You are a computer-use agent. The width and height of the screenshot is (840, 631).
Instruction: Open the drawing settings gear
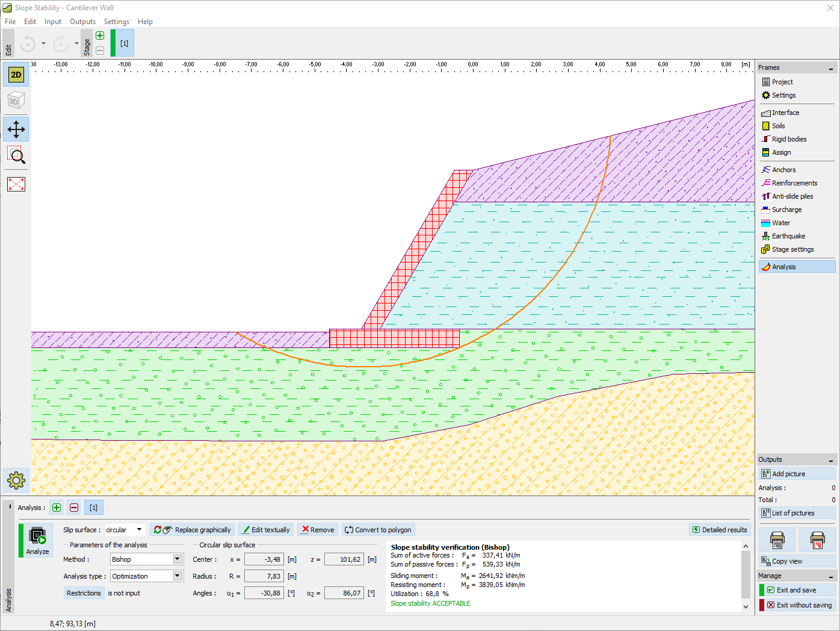pyautogui.click(x=16, y=480)
